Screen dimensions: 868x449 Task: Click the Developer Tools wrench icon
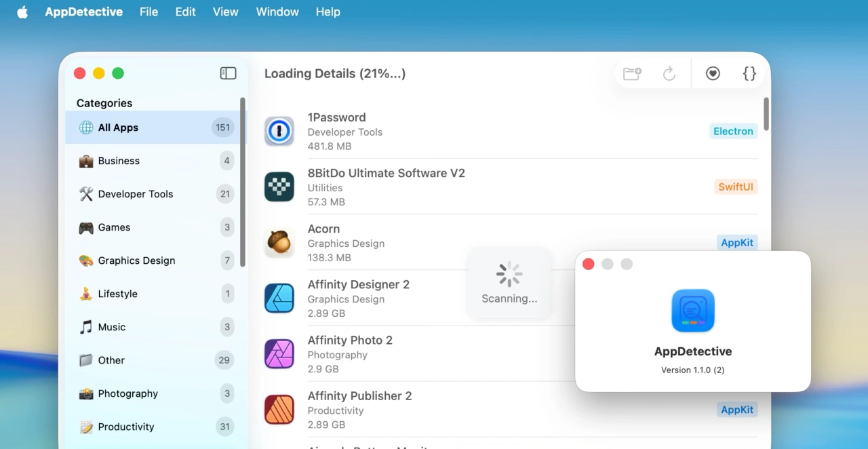[x=86, y=194]
